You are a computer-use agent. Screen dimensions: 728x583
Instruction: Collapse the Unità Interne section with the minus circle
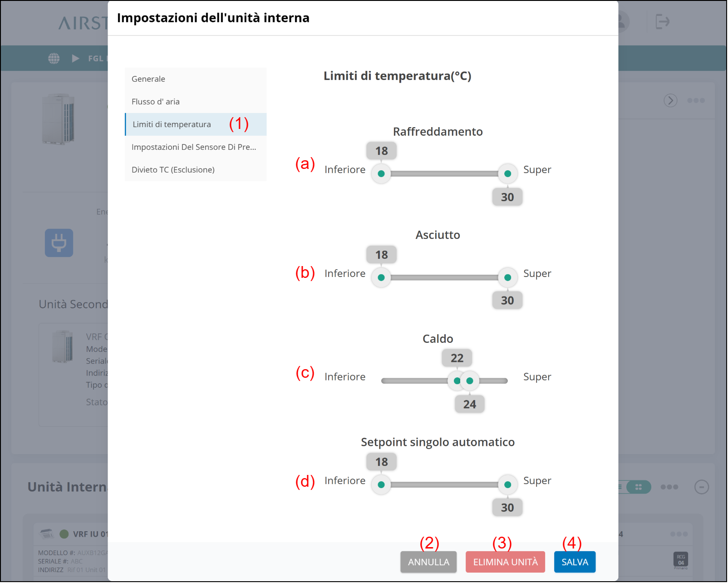pos(701,487)
